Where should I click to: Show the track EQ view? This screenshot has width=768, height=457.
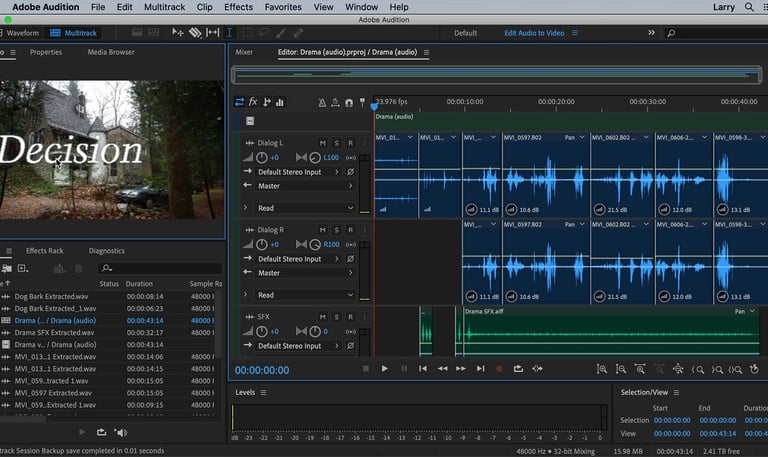(280, 102)
